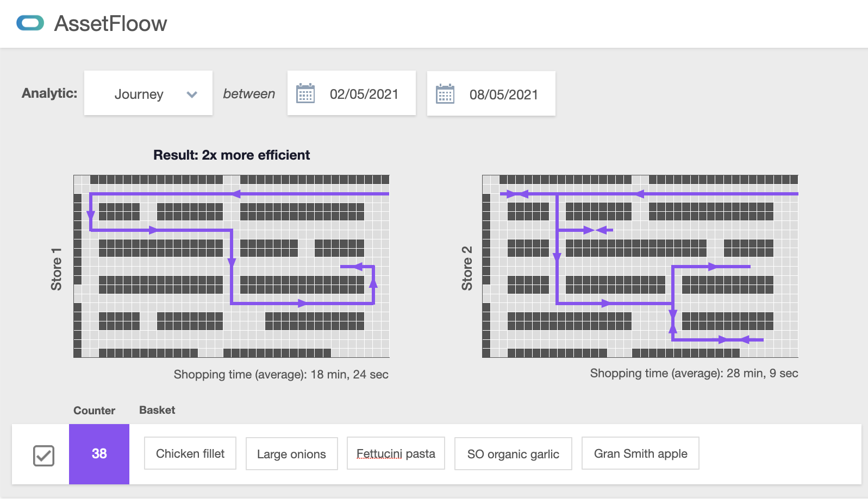Toggle the basket row checkbox
Image resolution: width=868 pixels, height=499 pixels.
click(43, 455)
